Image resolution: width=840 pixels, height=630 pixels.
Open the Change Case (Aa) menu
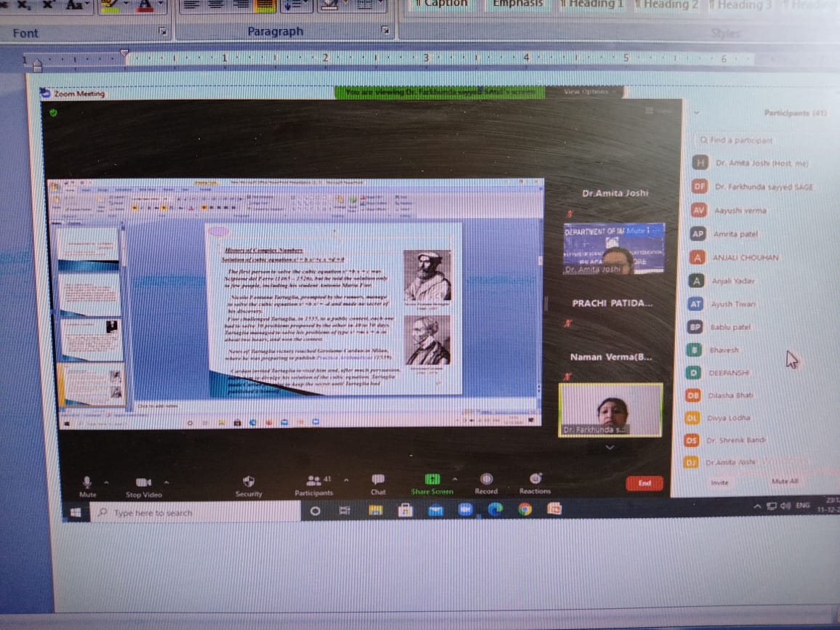[x=77, y=5]
